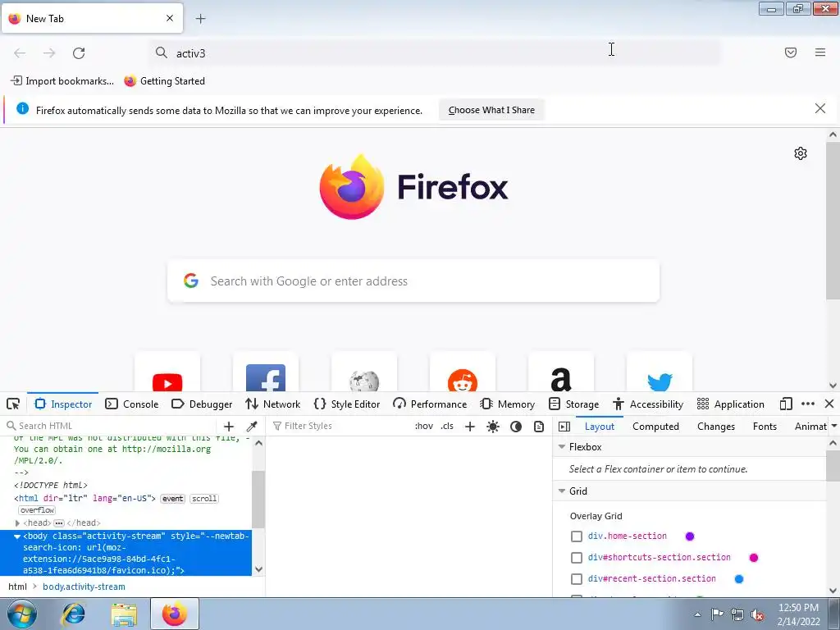Toggle dark color scheme simulation icon
The width and height of the screenshot is (840, 630).
(x=516, y=427)
